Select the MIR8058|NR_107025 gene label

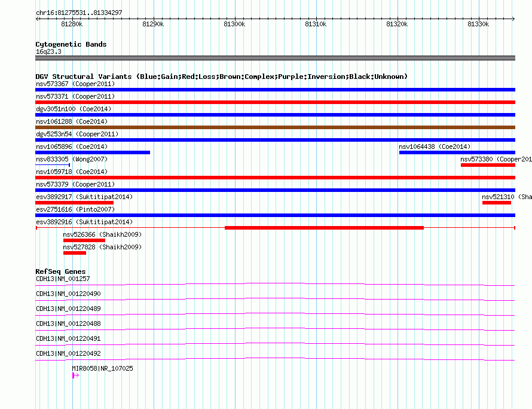point(102,368)
